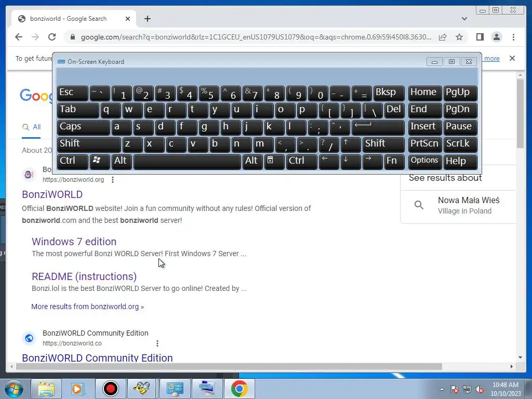Image resolution: width=532 pixels, height=399 pixels.
Task: Toggle the right Alt key
Action: [252, 162]
